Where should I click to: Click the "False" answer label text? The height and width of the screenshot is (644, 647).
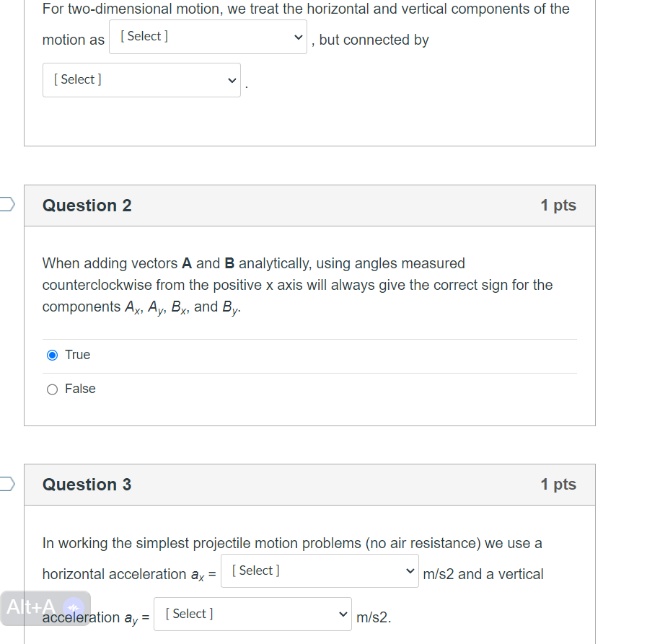coord(80,389)
